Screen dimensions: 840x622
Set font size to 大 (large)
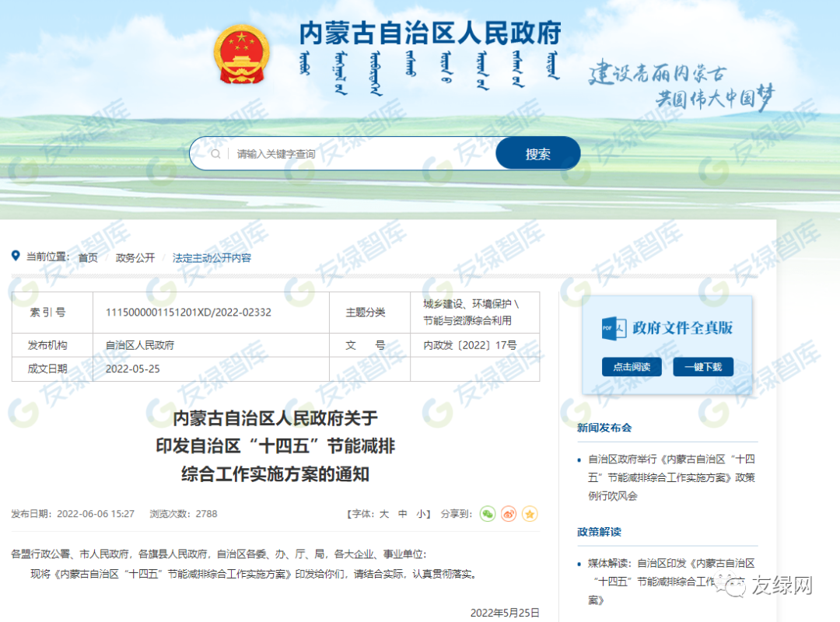coord(383,514)
